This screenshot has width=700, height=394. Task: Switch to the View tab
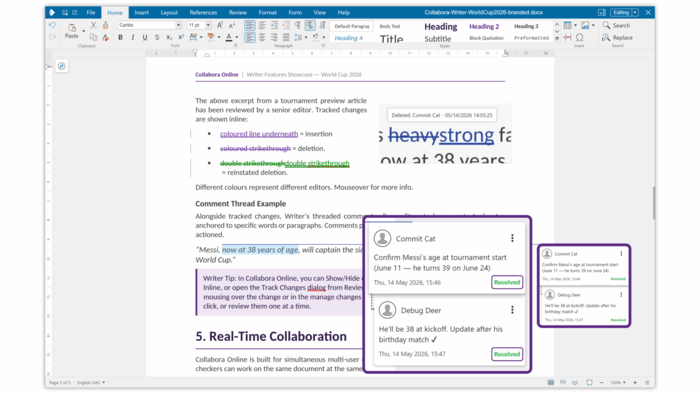[320, 12]
